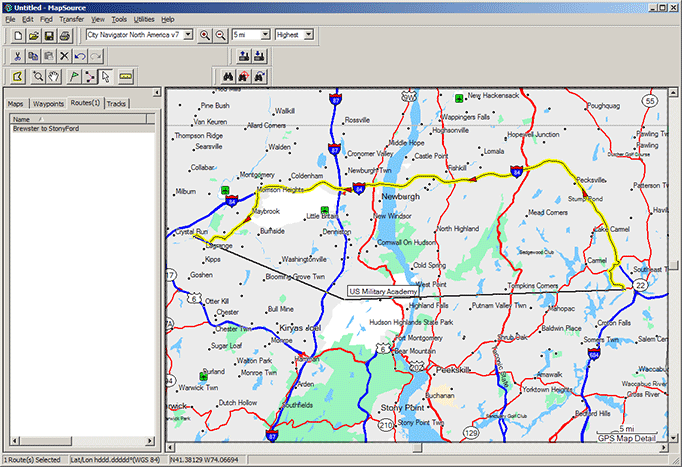Open the map product dropdown
The image size is (682, 467).
[x=188, y=35]
